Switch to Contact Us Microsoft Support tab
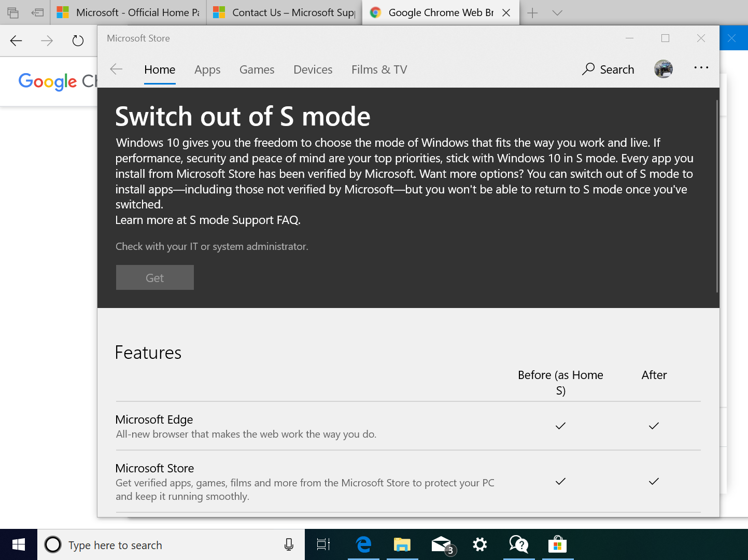The width and height of the screenshot is (748, 560). click(x=284, y=12)
